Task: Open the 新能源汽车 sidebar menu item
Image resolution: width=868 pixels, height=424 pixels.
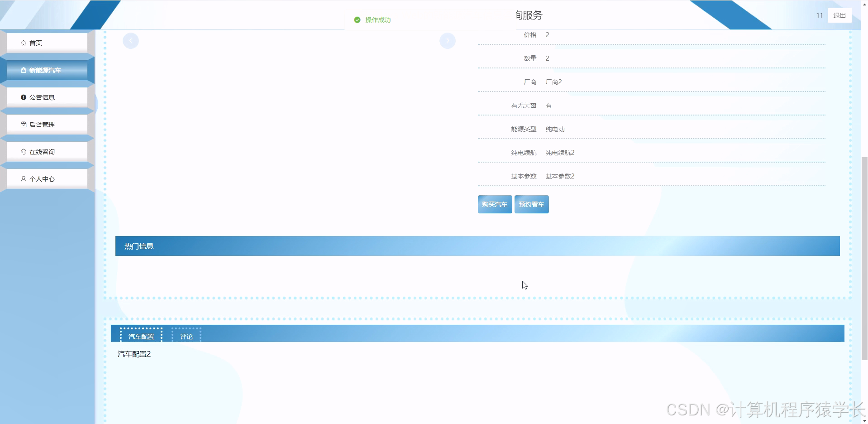Action: point(47,70)
